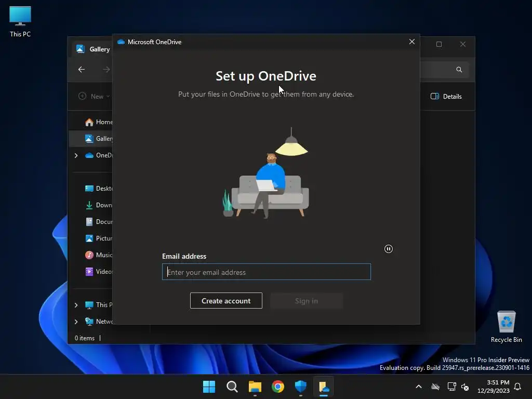Click the Create account button
This screenshot has height=399, width=532.
pos(226,301)
